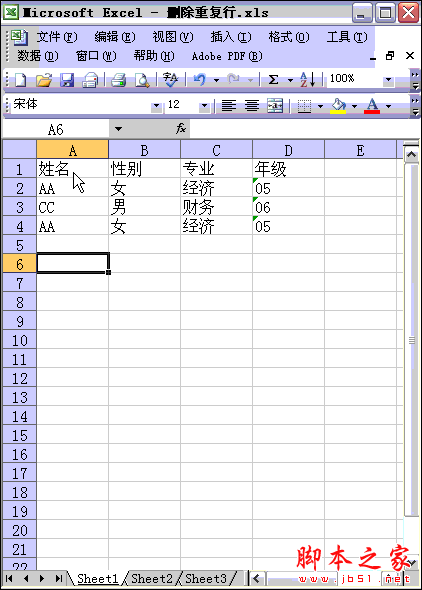Viewport: 422px width, 590px height.
Task: Restore the workbook window inside Excel
Action: [x=390, y=56]
